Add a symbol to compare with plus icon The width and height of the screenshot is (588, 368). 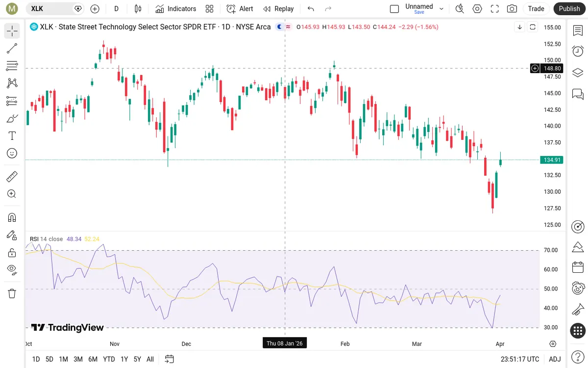point(95,9)
